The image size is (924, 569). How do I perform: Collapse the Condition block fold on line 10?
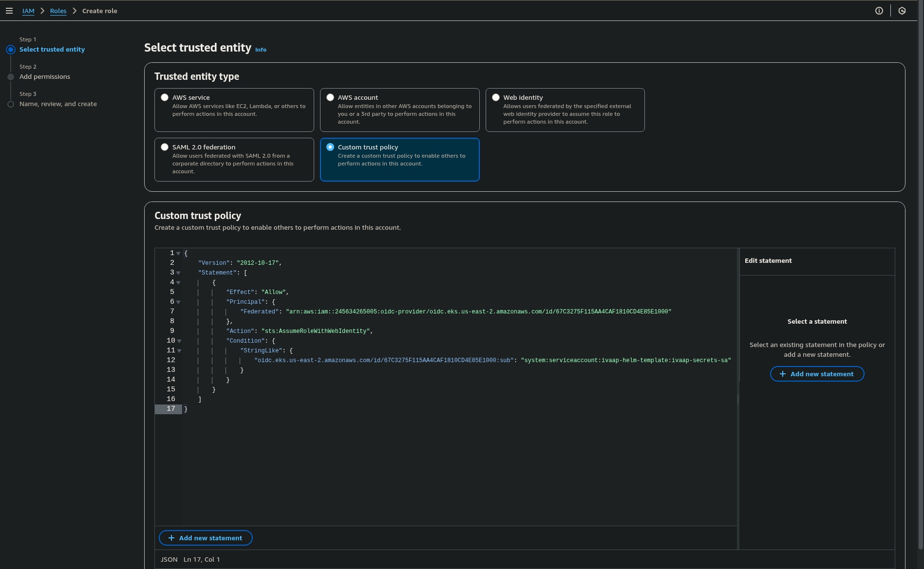(179, 341)
